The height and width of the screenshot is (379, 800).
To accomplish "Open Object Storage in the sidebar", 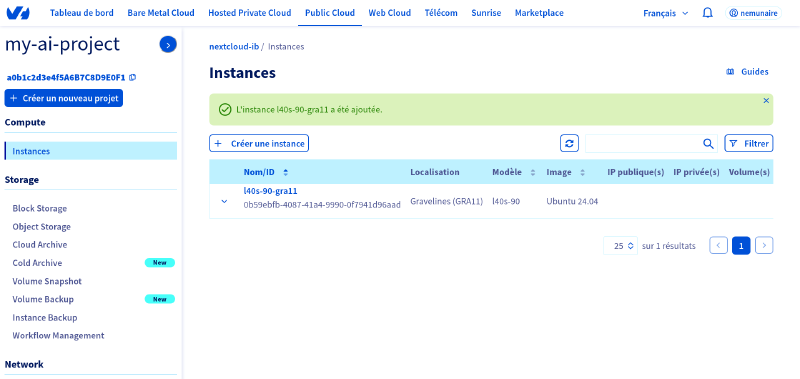I will (x=42, y=226).
